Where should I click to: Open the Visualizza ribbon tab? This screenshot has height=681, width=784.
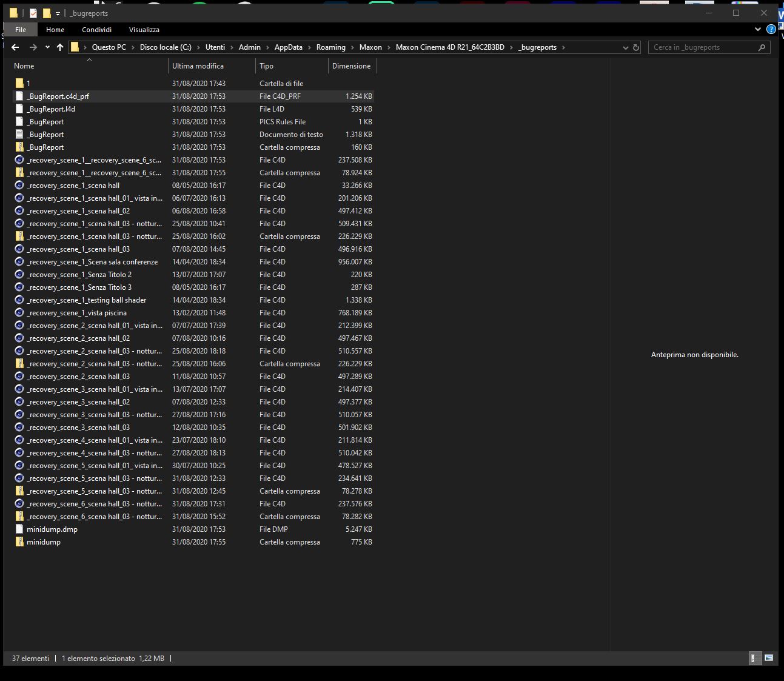144,29
